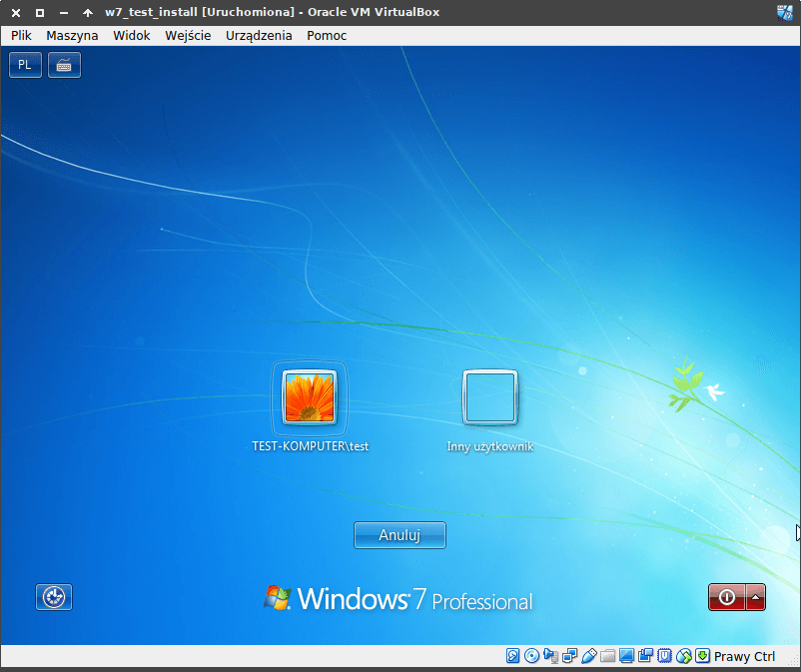The image size is (801, 672).
Task: Shut down via the red power button
Action: coord(726,597)
